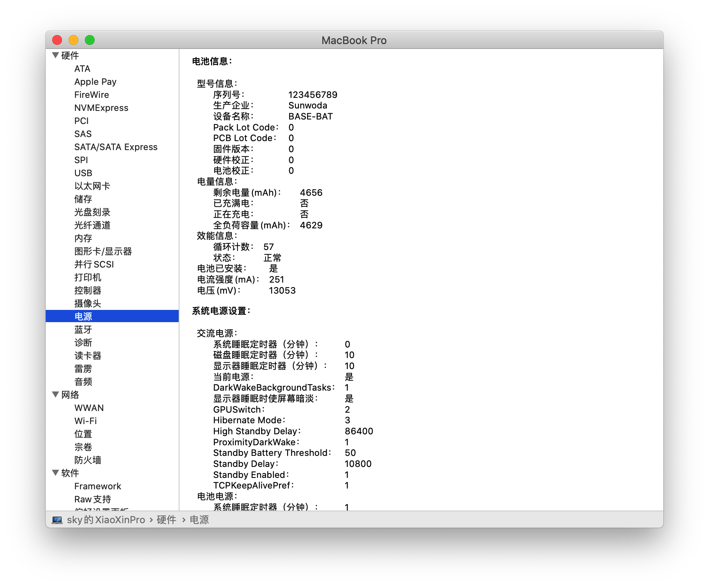Select the 软件 category header
This screenshot has width=709, height=588.
pyautogui.click(x=70, y=473)
